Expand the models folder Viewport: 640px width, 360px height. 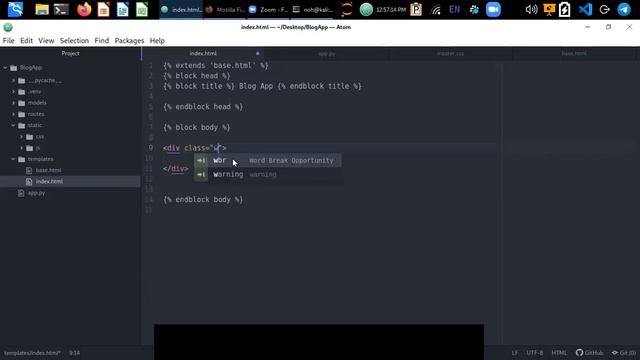(x=13, y=103)
